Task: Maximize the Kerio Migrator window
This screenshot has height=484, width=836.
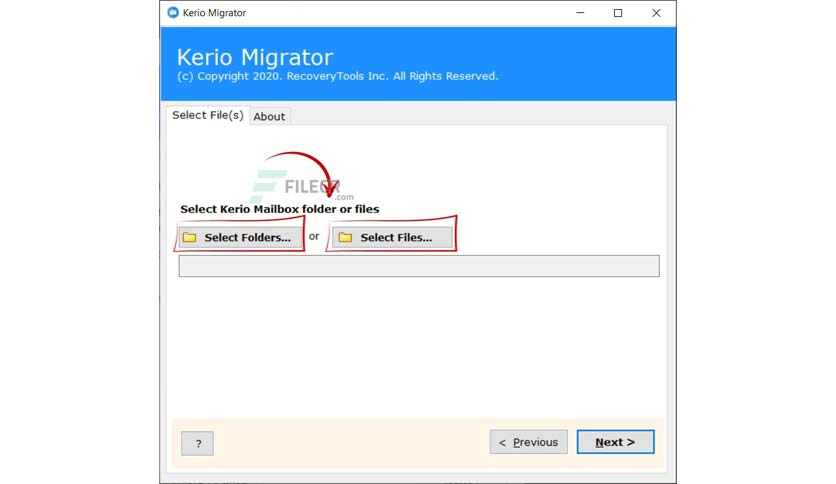Action: (618, 13)
